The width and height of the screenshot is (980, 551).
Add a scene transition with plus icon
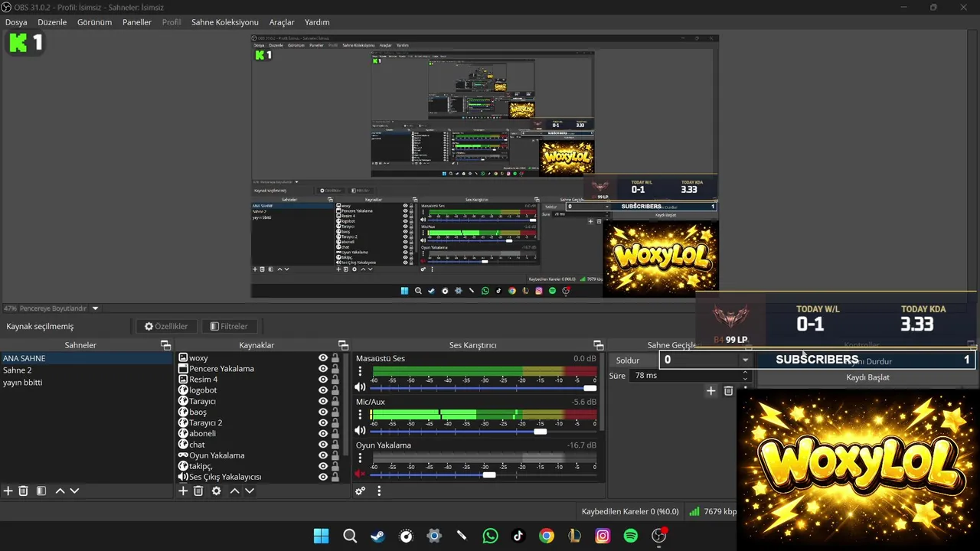click(x=710, y=391)
